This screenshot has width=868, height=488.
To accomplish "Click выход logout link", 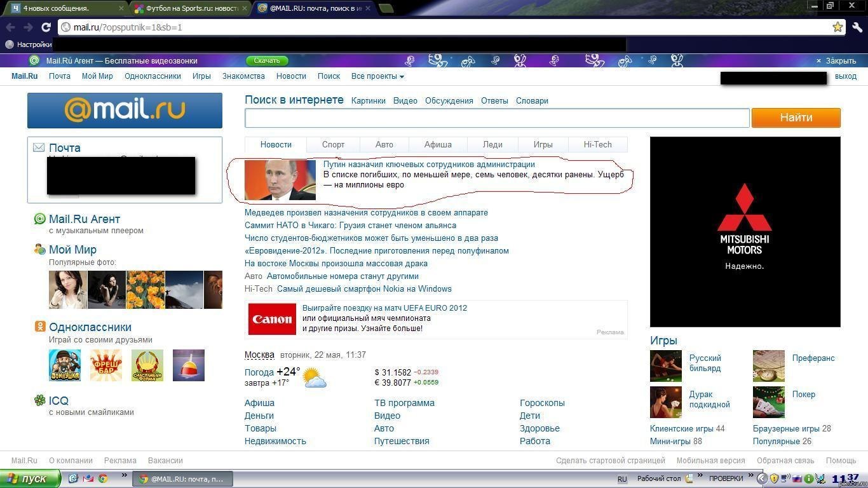I will pos(846,76).
